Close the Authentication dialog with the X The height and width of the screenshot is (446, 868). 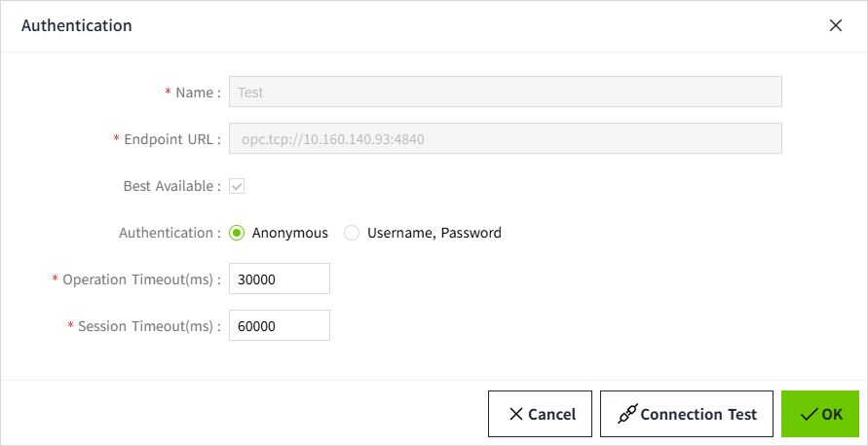pyautogui.click(x=835, y=26)
